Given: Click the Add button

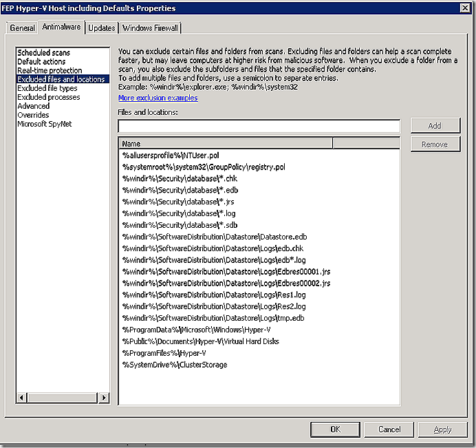Looking at the screenshot, I should point(435,126).
